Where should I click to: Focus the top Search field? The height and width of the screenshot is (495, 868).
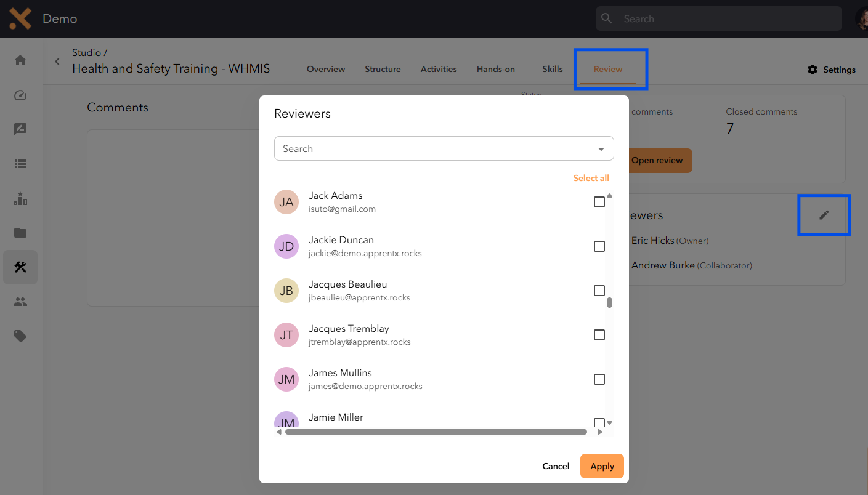(x=718, y=18)
